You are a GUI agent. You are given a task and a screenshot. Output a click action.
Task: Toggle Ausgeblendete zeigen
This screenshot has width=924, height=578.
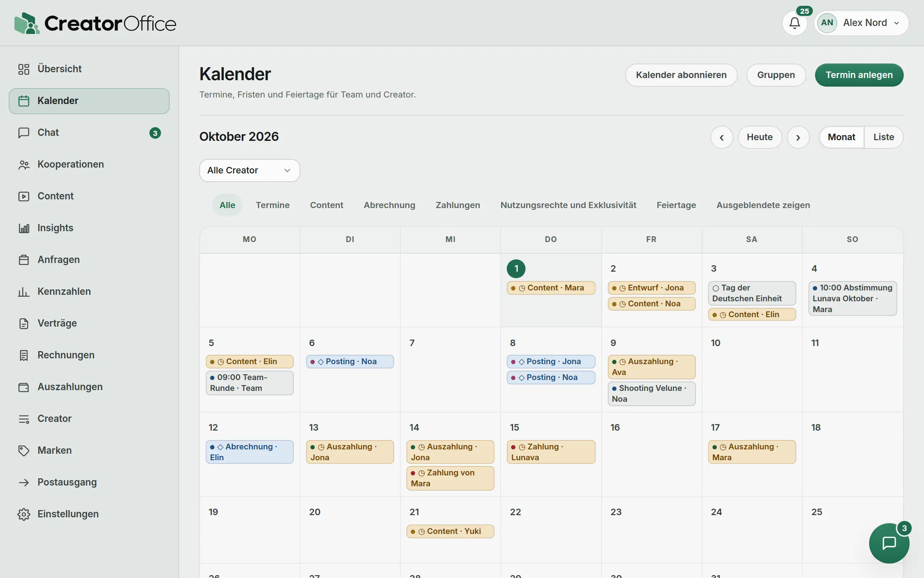coord(763,205)
